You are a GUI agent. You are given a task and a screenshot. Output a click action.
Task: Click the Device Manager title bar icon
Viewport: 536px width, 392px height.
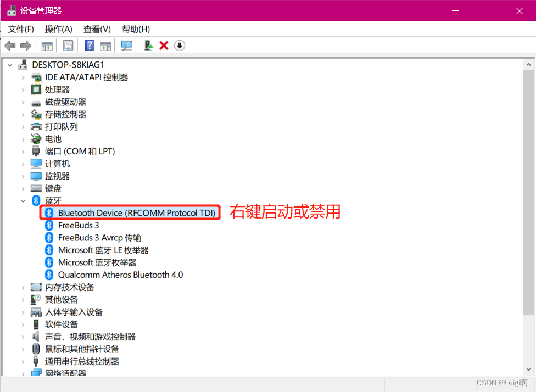12,10
